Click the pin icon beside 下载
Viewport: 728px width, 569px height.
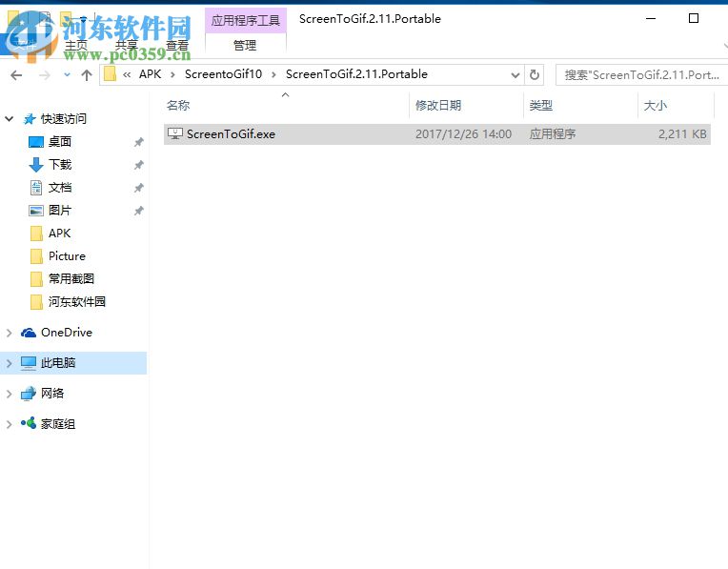[x=138, y=165]
